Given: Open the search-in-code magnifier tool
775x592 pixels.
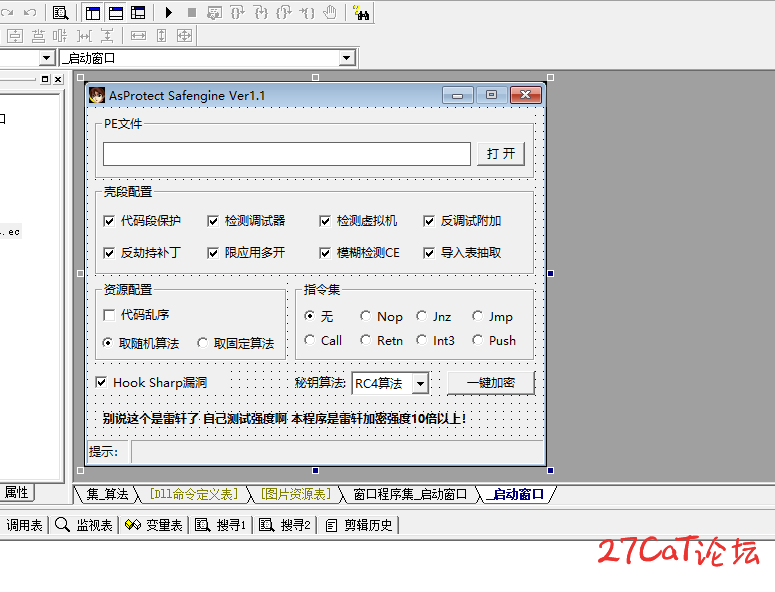Looking at the screenshot, I should tap(60, 12).
